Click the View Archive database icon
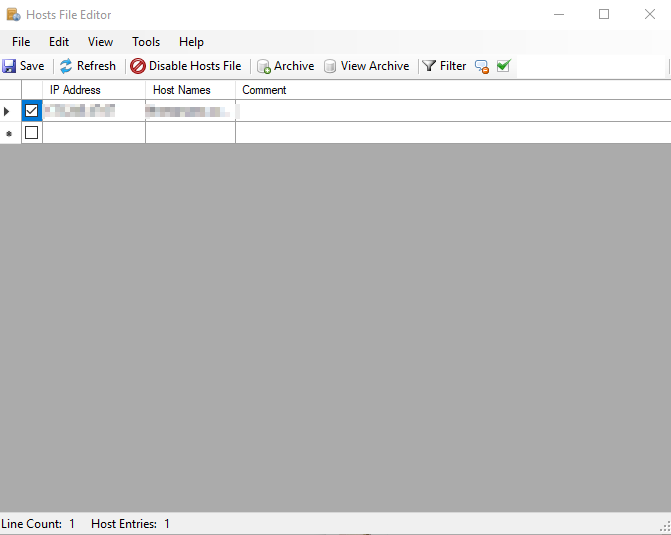This screenshot has width=671, height=535. coord(330,66)
